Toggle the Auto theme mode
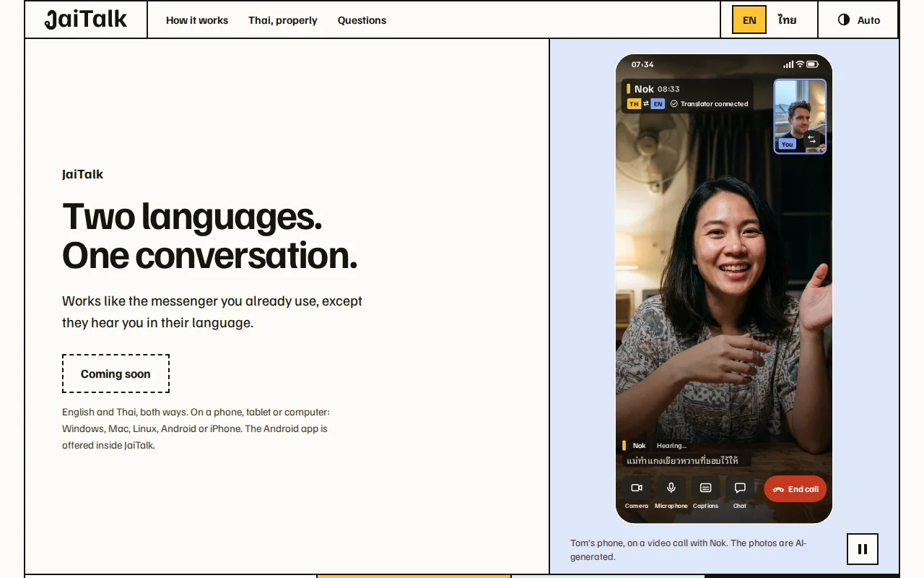This screenshot has width=924, height=578. tap(858, 20)
